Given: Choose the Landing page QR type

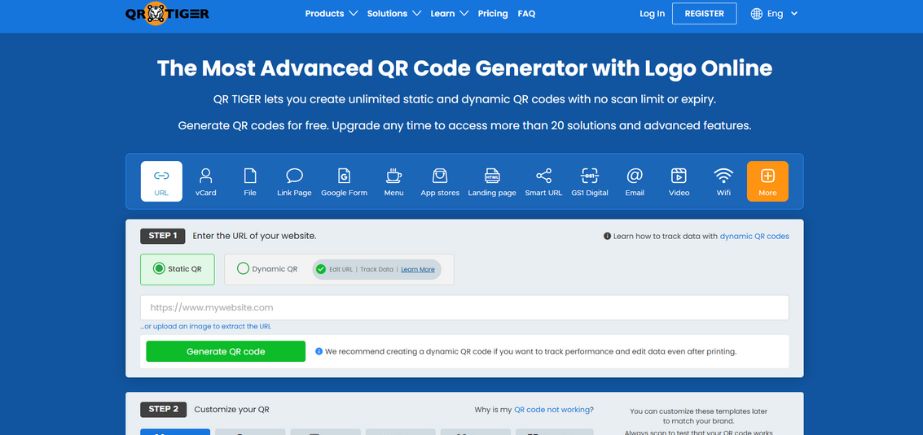Looking at the screenshot, I should point(492,181).
